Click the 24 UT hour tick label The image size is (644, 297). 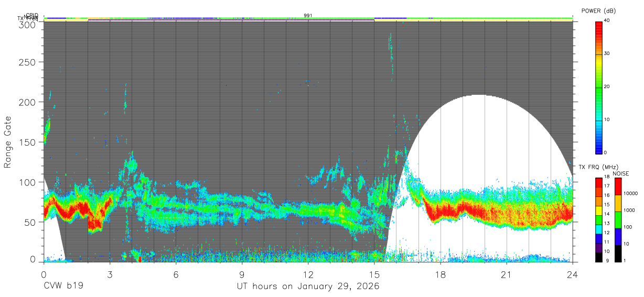point(573,274)
